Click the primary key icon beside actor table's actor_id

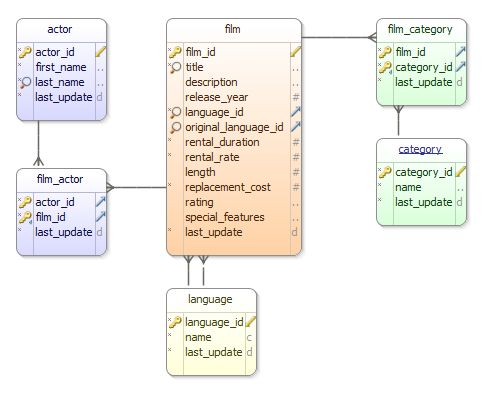(x=25, y=52)
